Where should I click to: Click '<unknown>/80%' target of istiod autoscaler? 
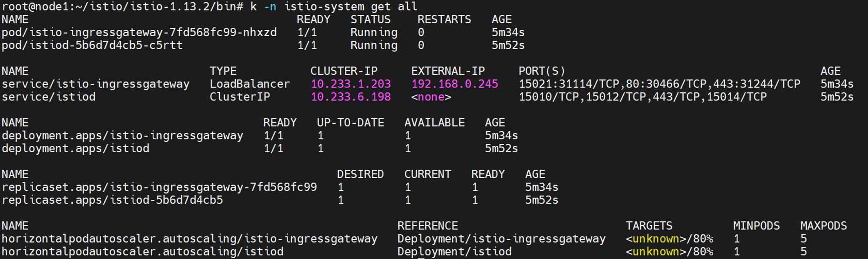[669, 252]
